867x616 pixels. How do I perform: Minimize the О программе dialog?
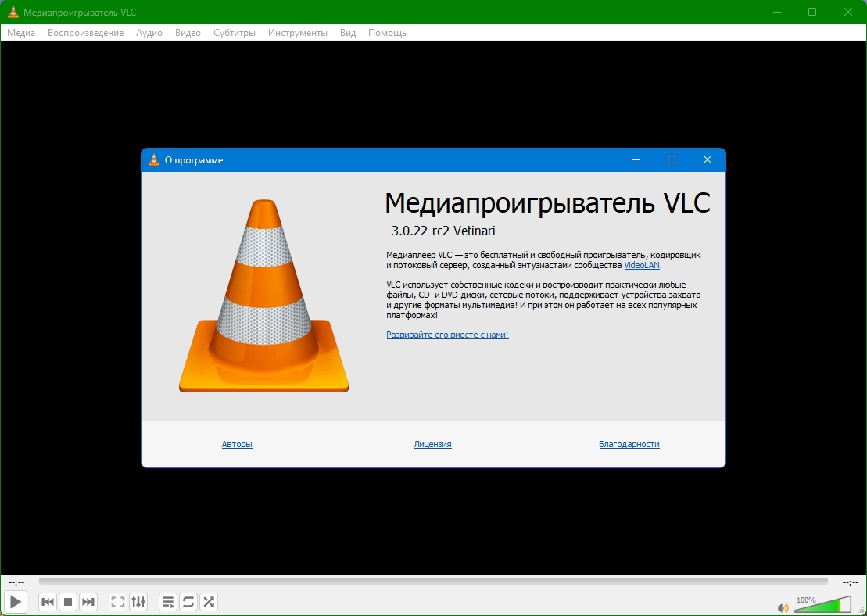[x=636, y=159]
